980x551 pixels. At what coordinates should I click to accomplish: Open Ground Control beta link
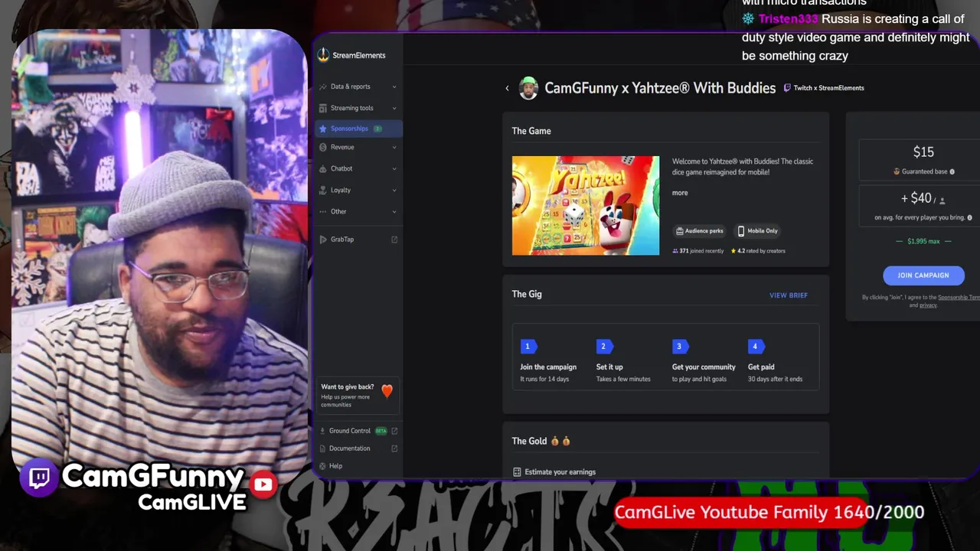pos(358,431)
